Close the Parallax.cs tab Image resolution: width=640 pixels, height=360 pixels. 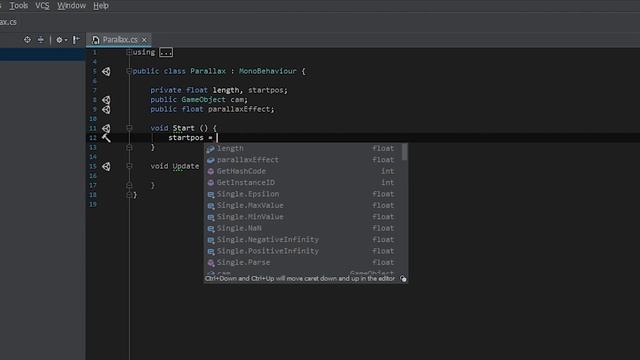[144, 40]
